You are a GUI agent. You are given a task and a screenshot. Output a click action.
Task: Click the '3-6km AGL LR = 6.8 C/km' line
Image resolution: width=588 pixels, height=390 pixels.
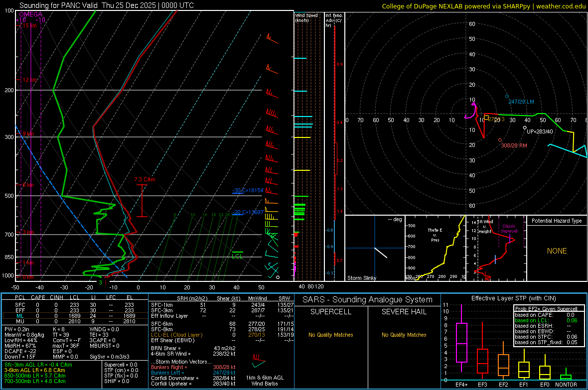pyautogui.click(x=35, y=370)
